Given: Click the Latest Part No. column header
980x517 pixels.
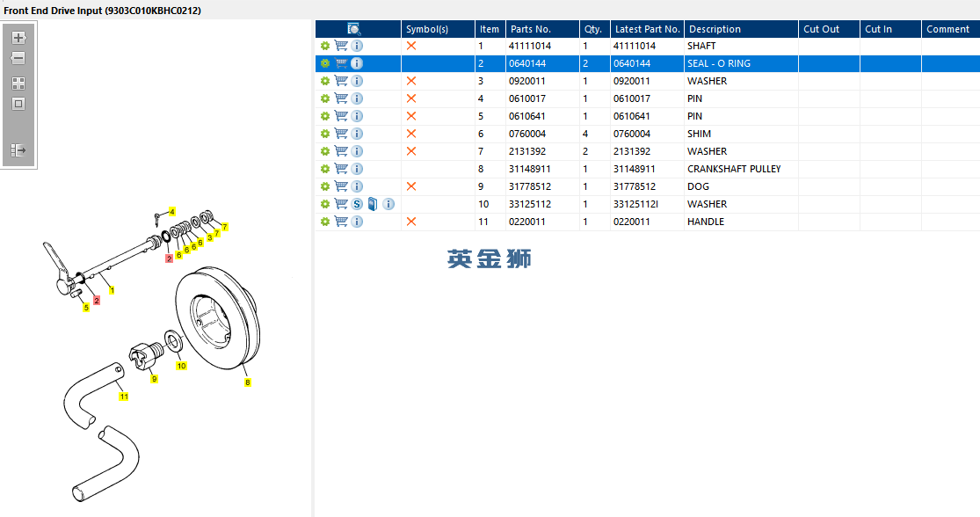Looking at the screenshot, I should point(647,29).
